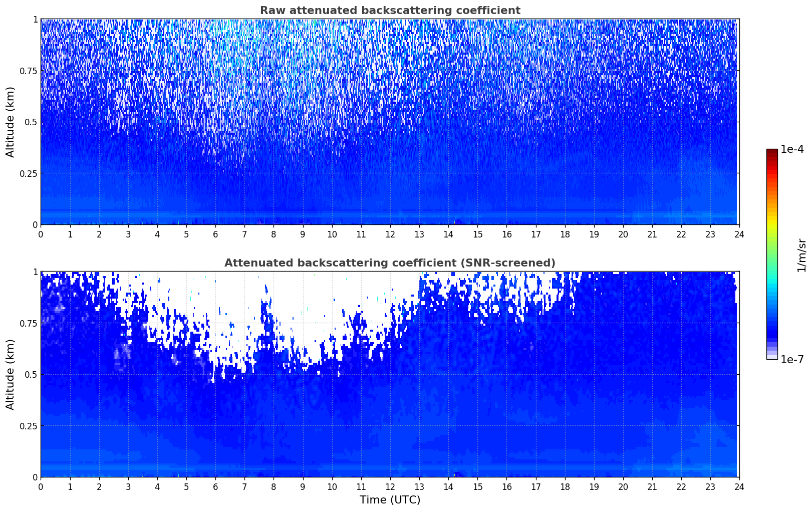Click the "6" hour tick under the raw plot

tap(215, 234)
